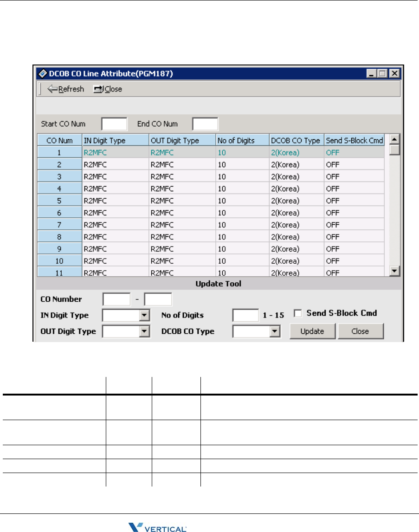The image size is (419, 532).
Task: Focus the End CO Num field
Action: (x=205, y=124)
